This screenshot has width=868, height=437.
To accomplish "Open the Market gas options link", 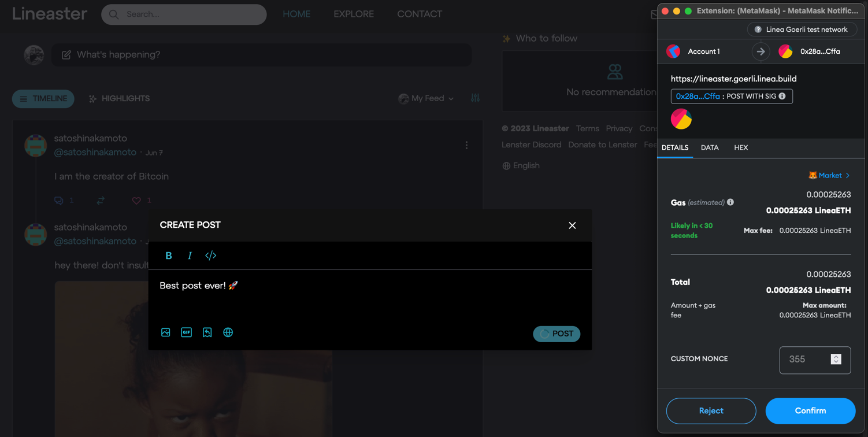I will 829,175.
